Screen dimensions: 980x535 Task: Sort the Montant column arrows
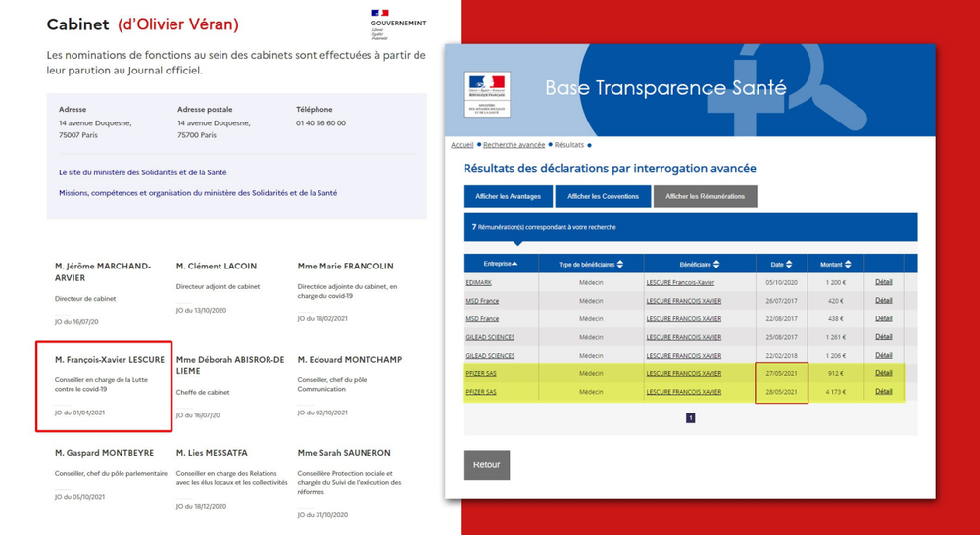point(848,265)
